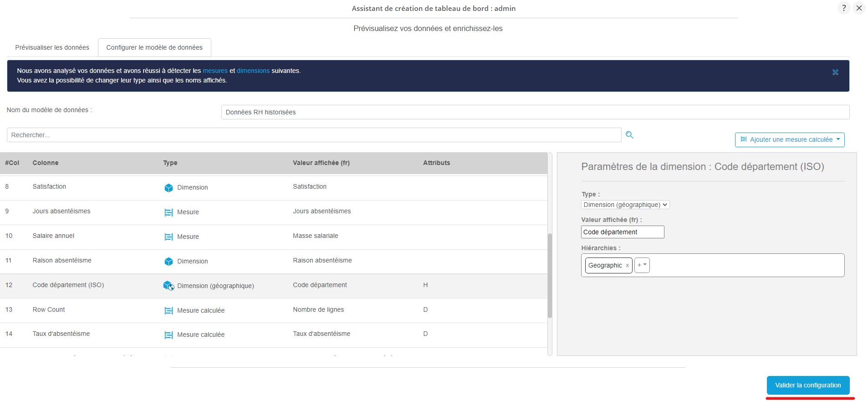
Task: Open Ajouter une mesure calculée dropdown
Action: 789,140
